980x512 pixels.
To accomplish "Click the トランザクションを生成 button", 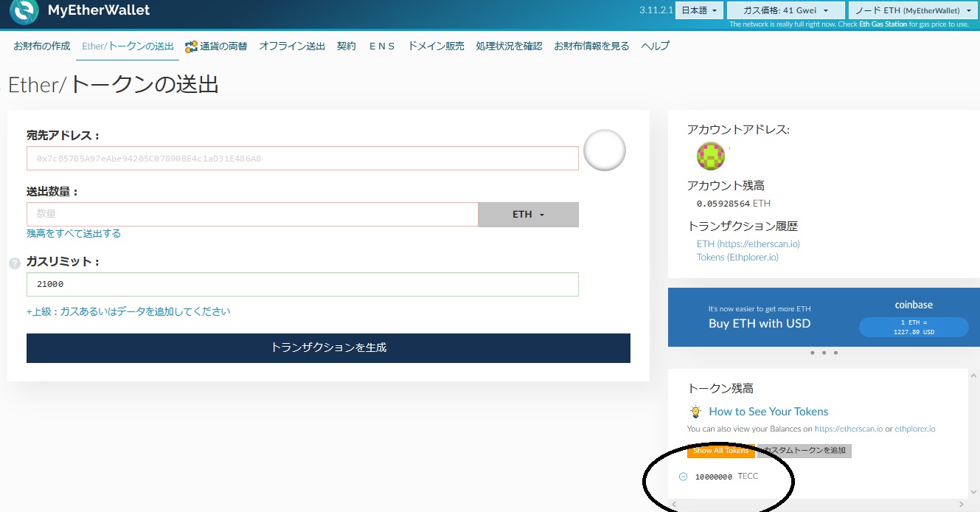I will [328, 347].
